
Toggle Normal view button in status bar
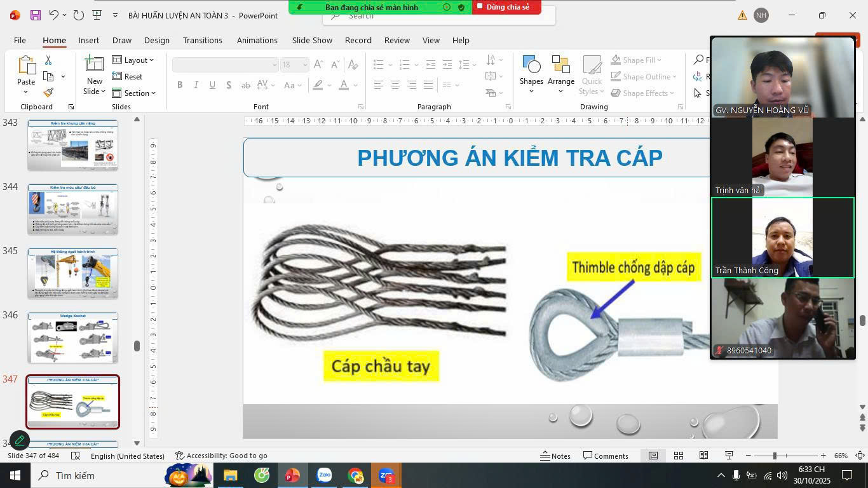[x=653, y=456]
